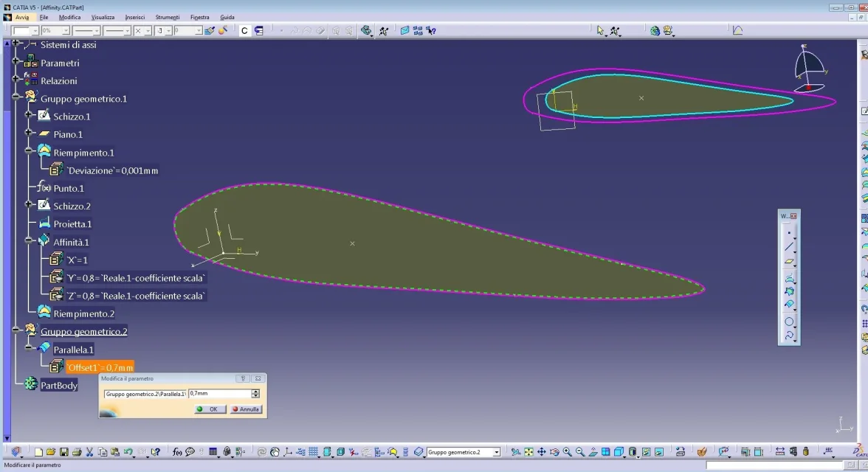Viewport: 868px width, 472px height.
Task: Undo the last action
Action: pyautogui.click(x=128, y=452)
